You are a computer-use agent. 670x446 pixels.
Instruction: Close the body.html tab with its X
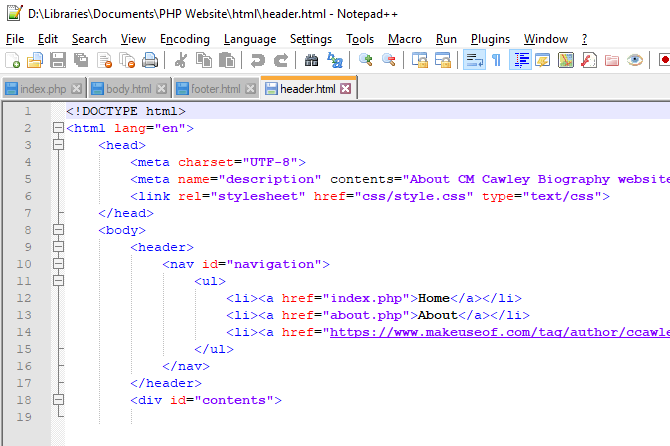pyautogui.click(x=162, y=88)
